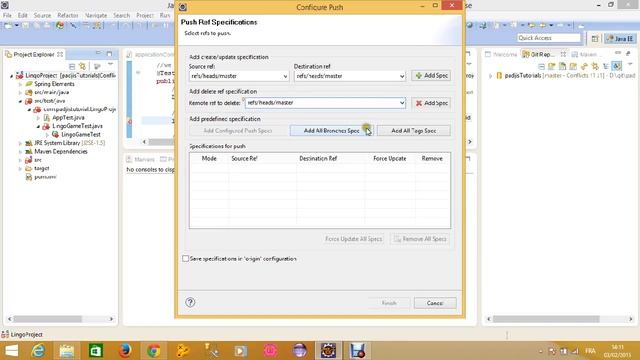The height and width of the screenshot is (360, 640).
Task: Cancel the Configure Push dialog
Action: [435, 303]
